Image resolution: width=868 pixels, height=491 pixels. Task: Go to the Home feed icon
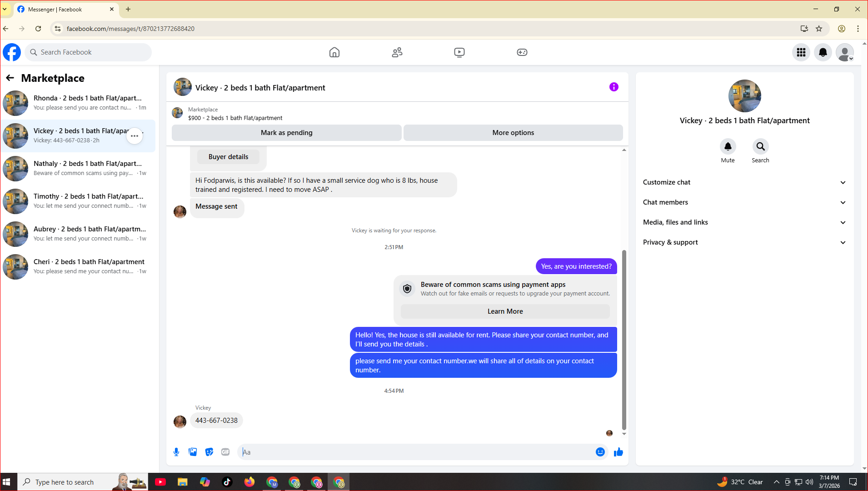[334, 52]
